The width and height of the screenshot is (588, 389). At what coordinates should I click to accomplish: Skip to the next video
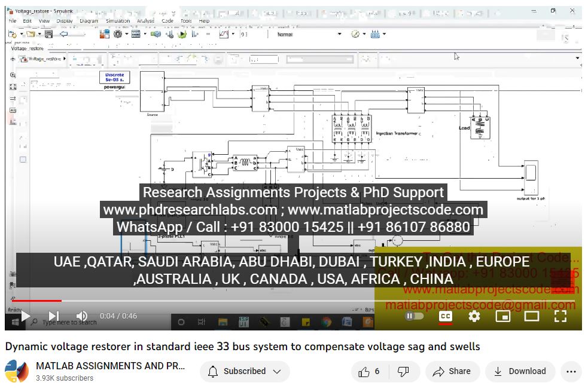53,316
